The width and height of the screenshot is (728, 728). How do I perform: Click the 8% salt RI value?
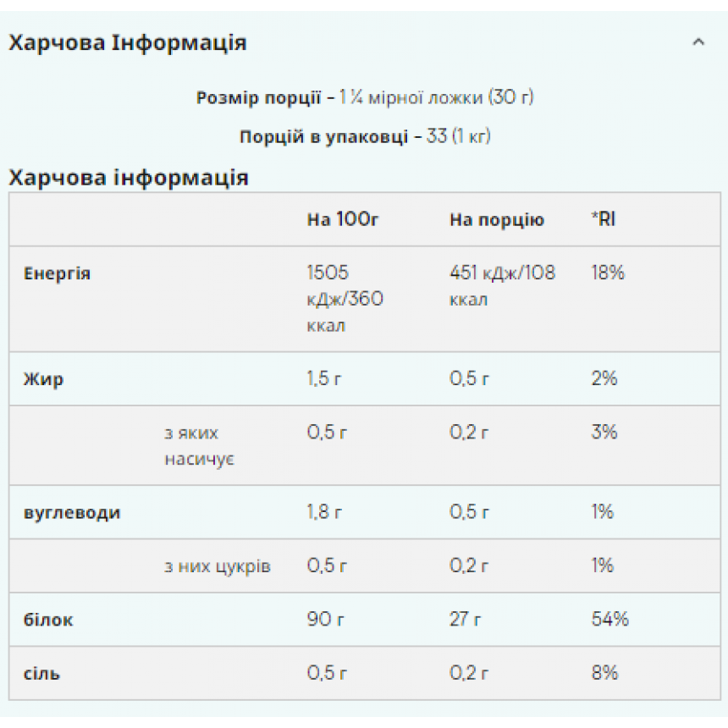[x=604, y=673]
